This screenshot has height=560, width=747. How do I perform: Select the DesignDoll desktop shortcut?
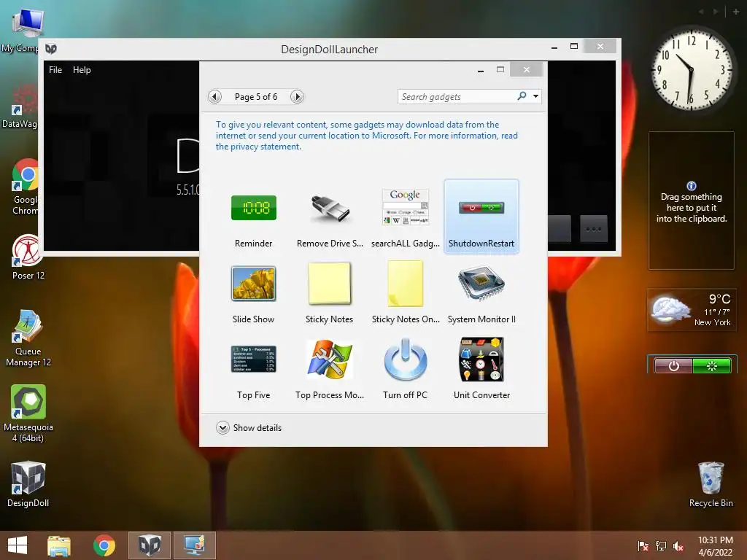(28, 484)
